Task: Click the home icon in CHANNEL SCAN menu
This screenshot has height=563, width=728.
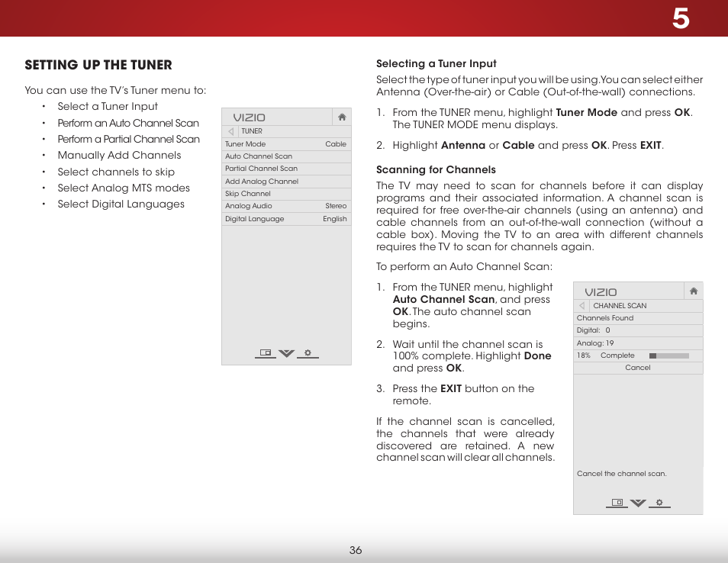Action: click(694, 291)
